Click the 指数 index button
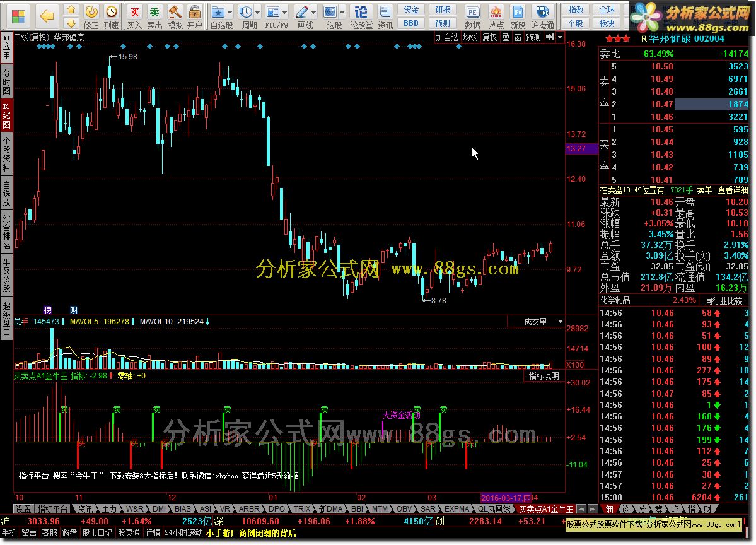The width and height of the screenshot is (756, 545). point(576,9)
